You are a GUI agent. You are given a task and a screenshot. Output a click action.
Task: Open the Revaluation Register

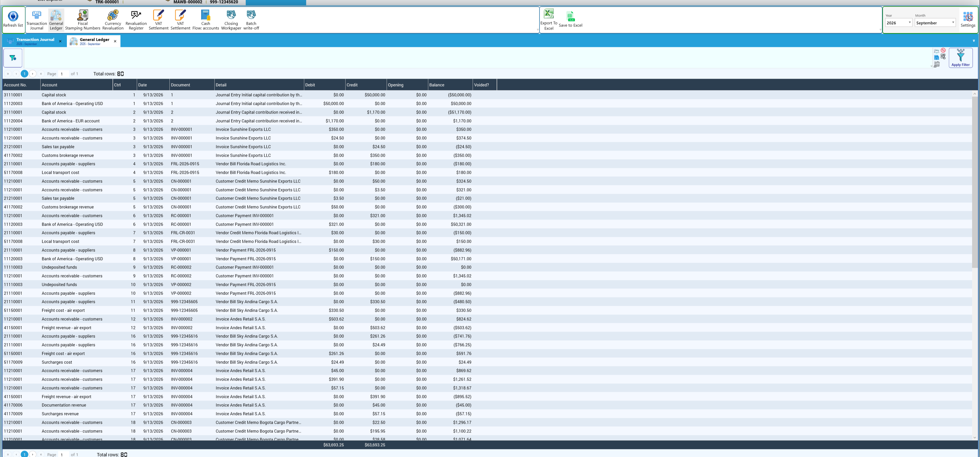(136, 20)
